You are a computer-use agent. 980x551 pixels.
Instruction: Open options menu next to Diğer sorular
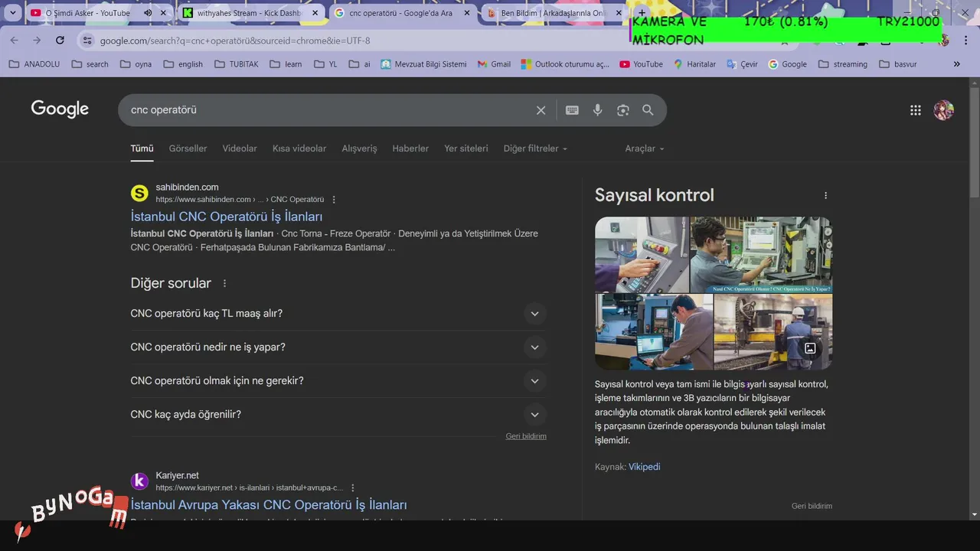click(x=224, y=283)
